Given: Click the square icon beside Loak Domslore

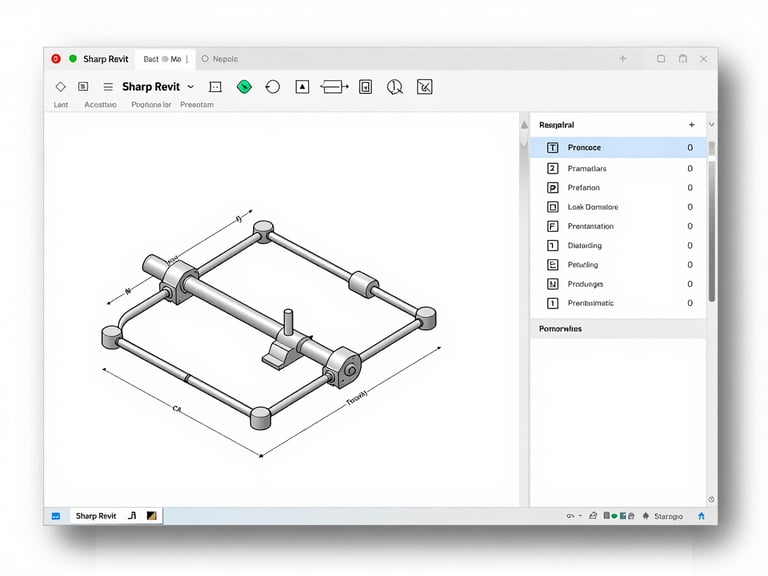Looking at the screenshot, I should (552, 207).
